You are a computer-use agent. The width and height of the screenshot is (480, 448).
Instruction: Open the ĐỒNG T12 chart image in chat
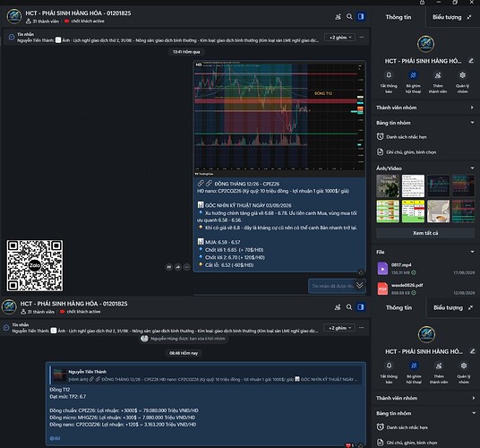(x=279, y=119)
